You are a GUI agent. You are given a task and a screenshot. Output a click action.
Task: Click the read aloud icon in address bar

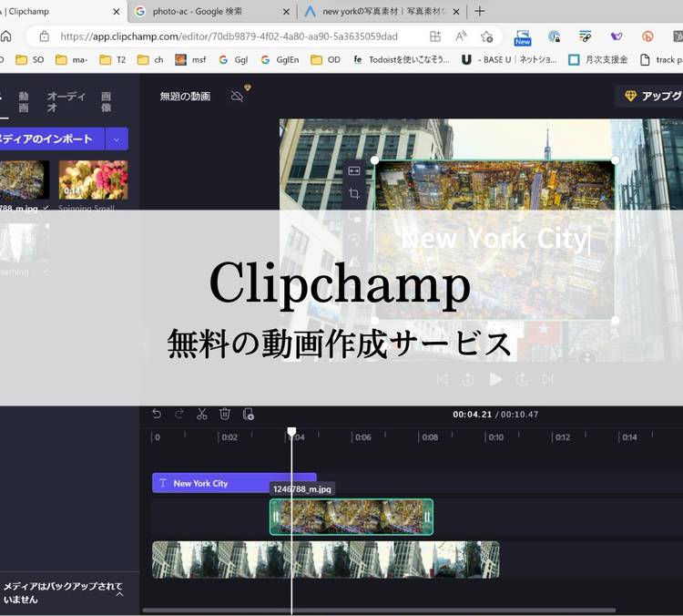pyautogui.click(x=461, y=36)
